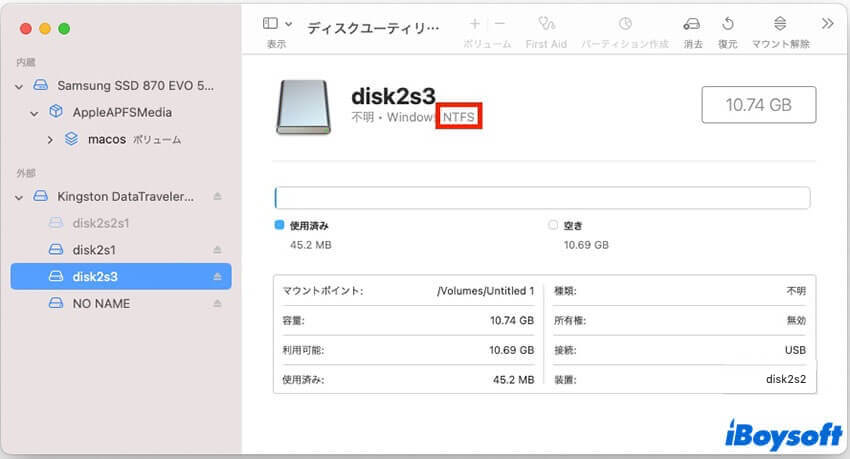Viewport: 850px width, 459px height.
Task: Select AppleAPFSMedia in the sidebar
Action: pos(122,112)
